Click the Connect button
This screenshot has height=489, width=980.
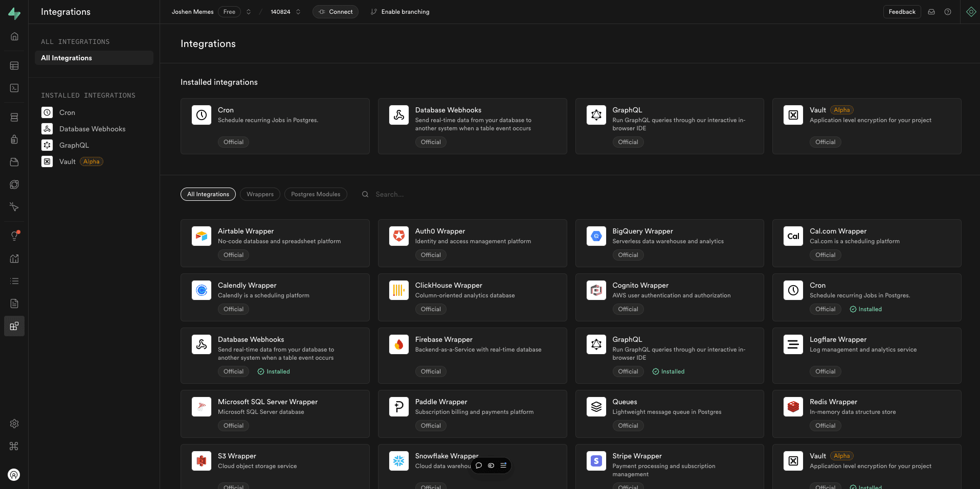point(336,12)
